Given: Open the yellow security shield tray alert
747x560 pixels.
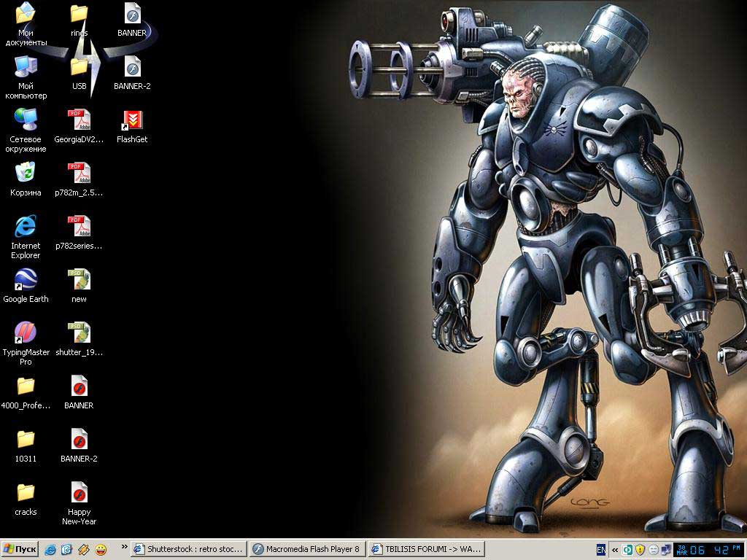Looking at the screenshot, I should coord(640,550).
